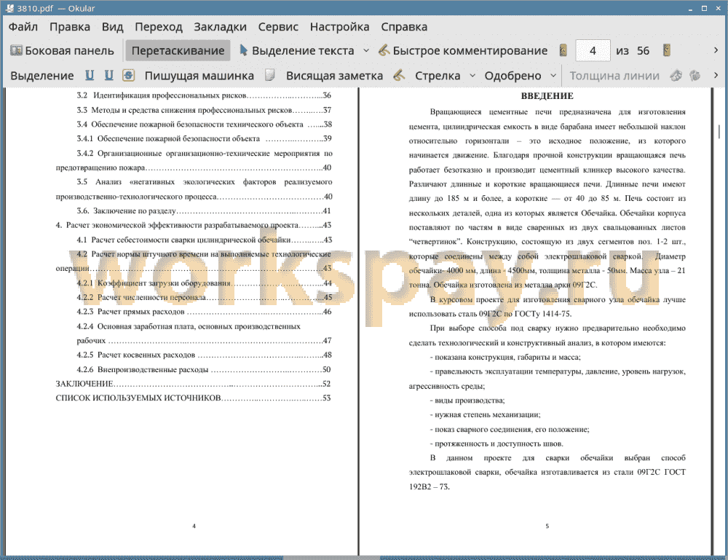Open the Файл menu
Viewport: 728px width, 560px height.
[23, 27]
